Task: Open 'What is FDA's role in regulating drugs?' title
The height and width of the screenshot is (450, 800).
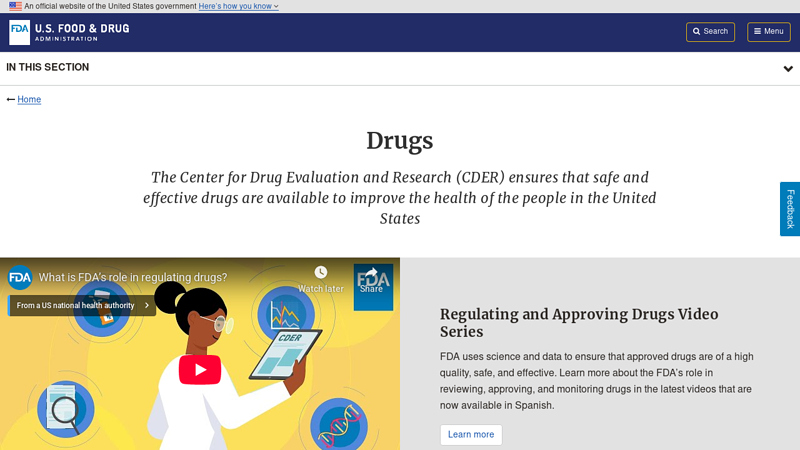Action: pyautogui.click(x=133, y=277)
